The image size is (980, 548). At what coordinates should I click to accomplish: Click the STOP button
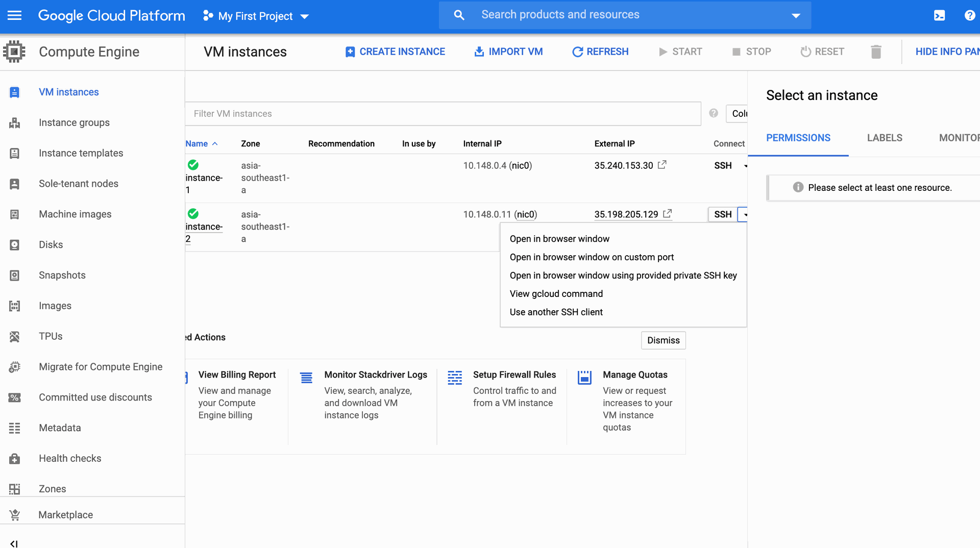751,52
